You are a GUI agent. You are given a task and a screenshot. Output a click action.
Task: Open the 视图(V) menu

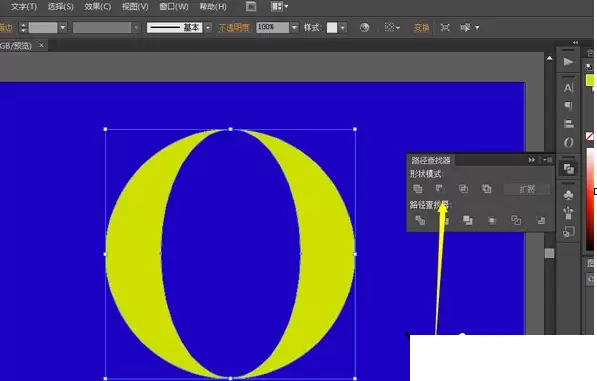[135, 6]
